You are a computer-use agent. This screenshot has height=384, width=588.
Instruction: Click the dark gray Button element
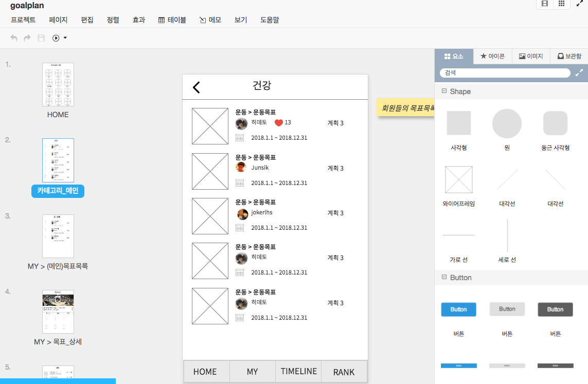(555, 309)
